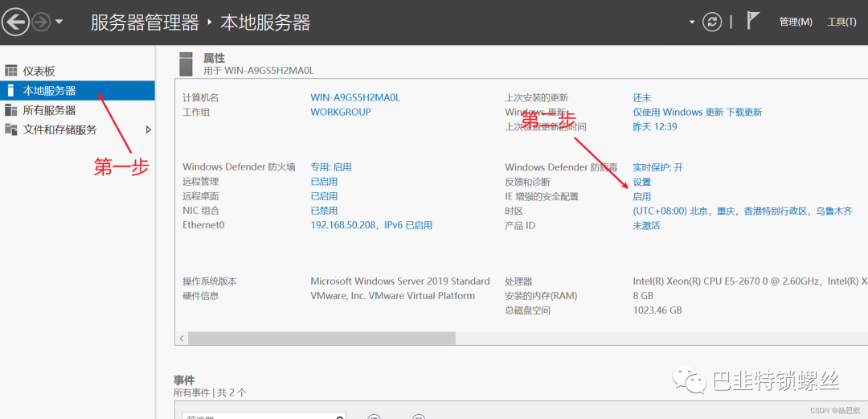The image size is (868, 419).
Task: Click the 文件和存储服务 storage icon
Action: point(11,129)
